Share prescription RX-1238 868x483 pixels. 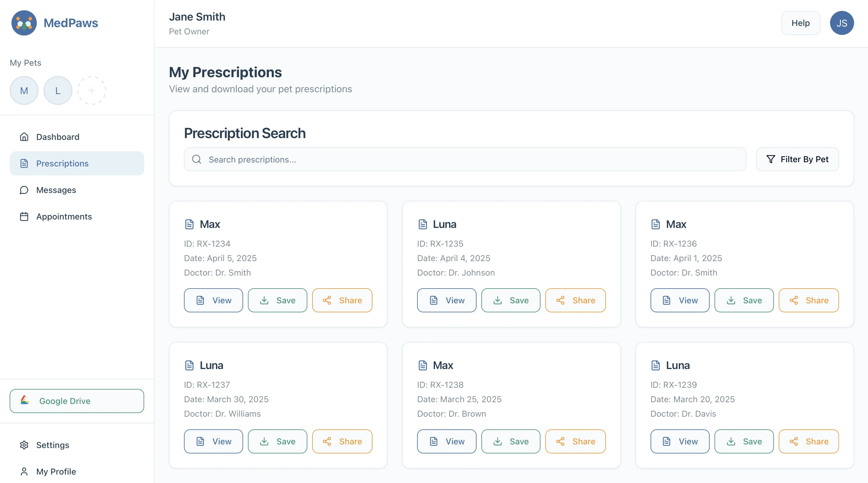575,441
